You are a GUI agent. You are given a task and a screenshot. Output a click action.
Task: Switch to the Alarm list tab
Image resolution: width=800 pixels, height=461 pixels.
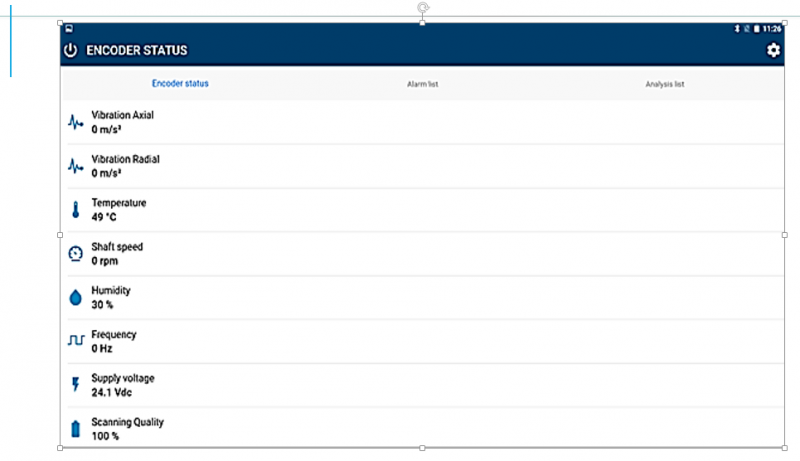pos(422,84)
